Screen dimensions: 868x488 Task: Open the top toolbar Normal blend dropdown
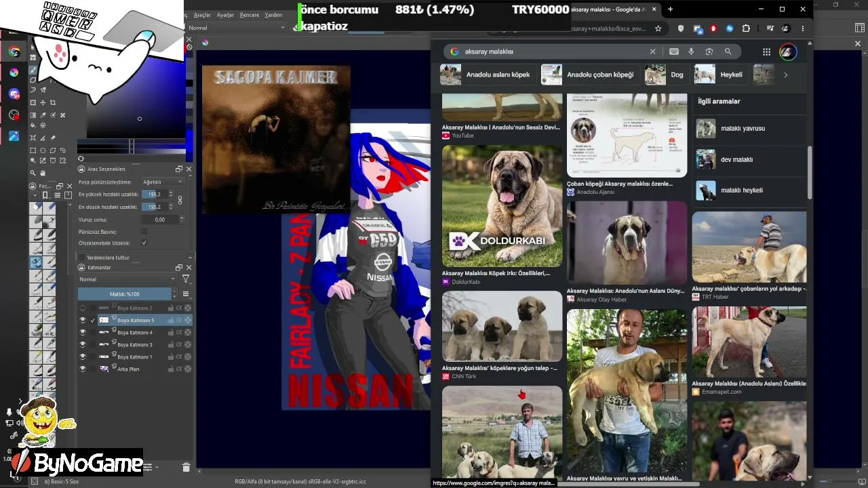tap(237, 28)
